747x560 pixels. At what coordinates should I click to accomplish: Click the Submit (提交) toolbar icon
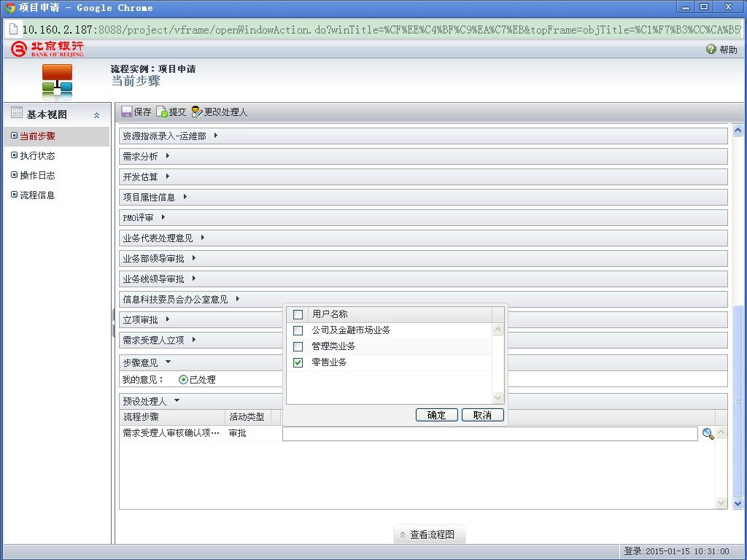tap(162, 112)
